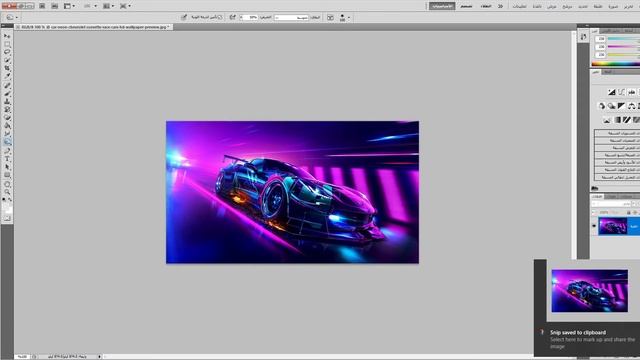Select the Gradient tool
This screenshot has width=640, height=360.
click(7, 126)
